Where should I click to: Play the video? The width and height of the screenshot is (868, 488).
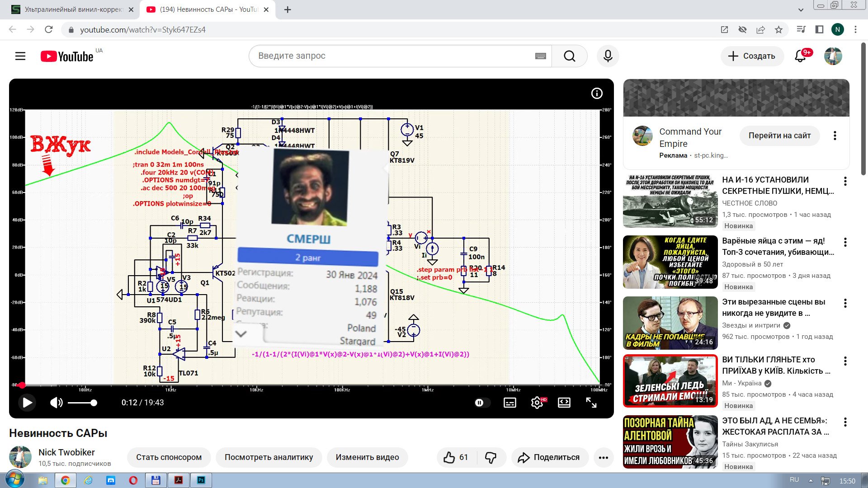[27, 403]
